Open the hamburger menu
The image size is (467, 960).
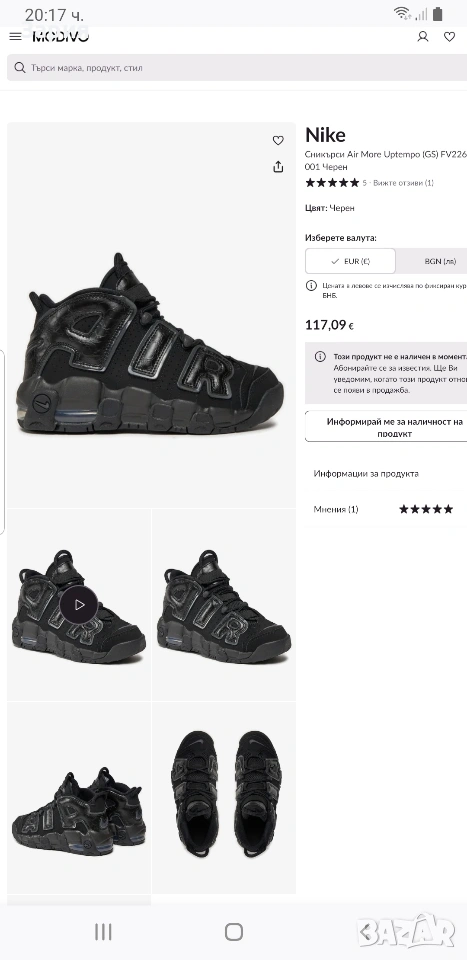(x=15, y=37)
